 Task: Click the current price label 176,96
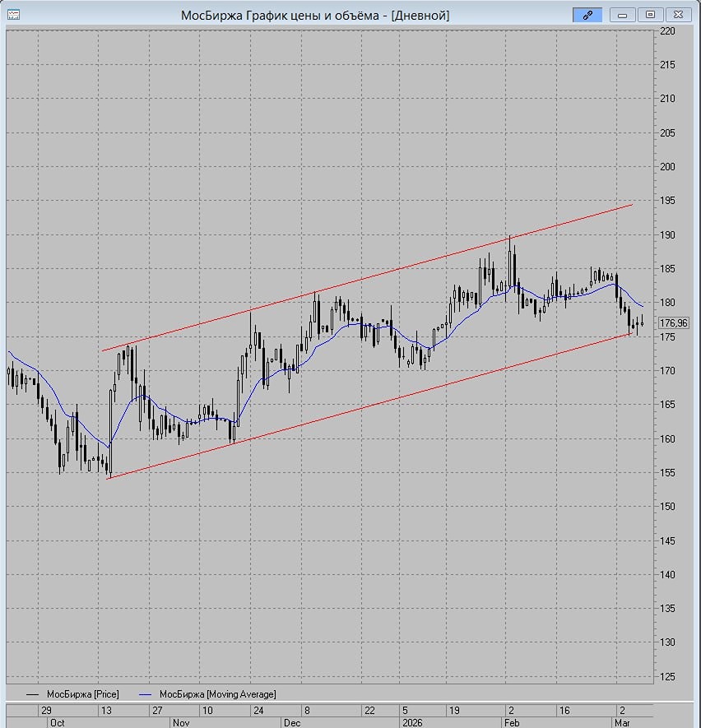pyautogui.click(x=674, y=322)
